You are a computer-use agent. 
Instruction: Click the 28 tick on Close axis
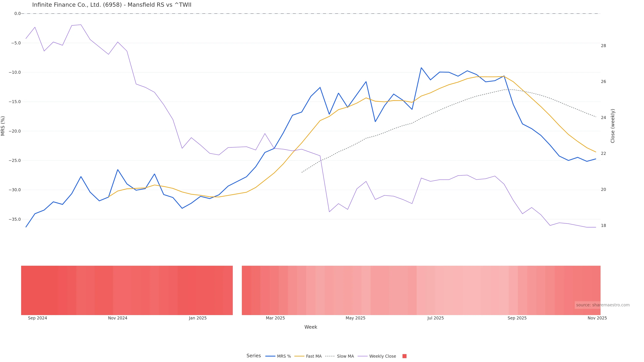click(604, 46)
